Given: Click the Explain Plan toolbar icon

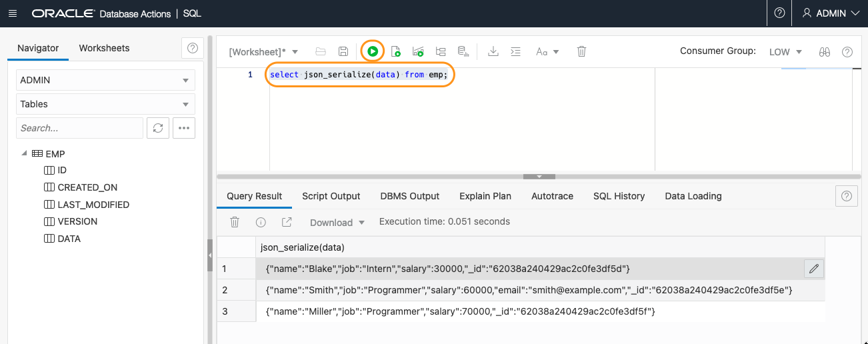Looking at the screenshot, I should click(441, 51).
